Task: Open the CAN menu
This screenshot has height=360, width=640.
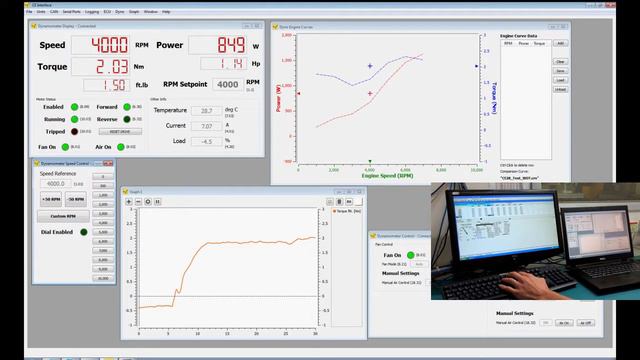Action: 54,12
